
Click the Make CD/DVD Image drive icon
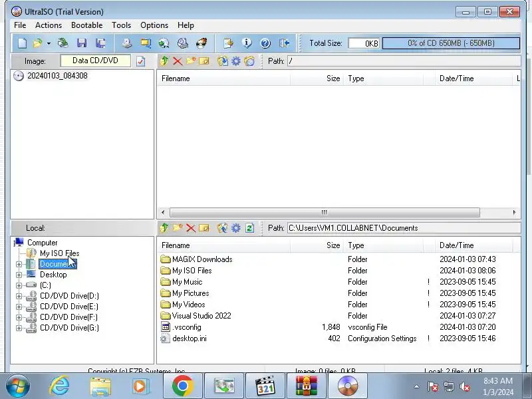click(127, 43)
